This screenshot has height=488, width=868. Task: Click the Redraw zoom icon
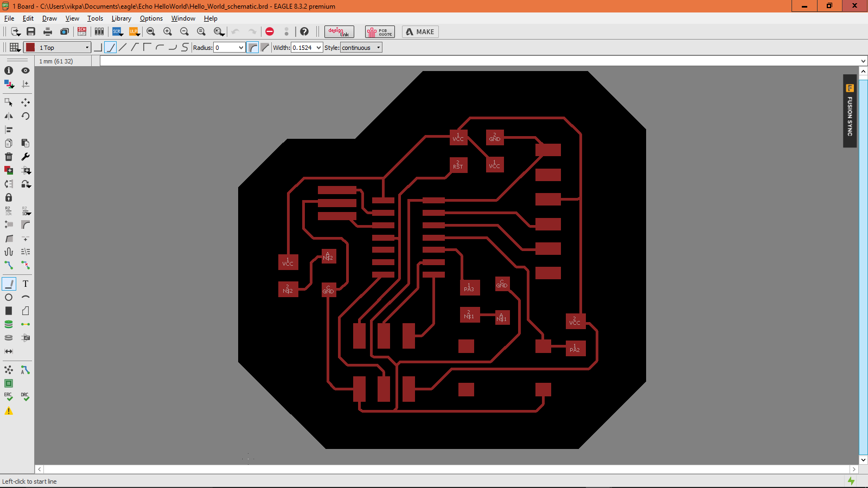point(201,31)
